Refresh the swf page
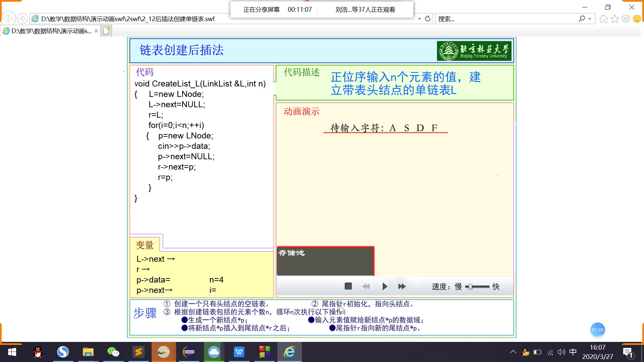 click(427, 19)
